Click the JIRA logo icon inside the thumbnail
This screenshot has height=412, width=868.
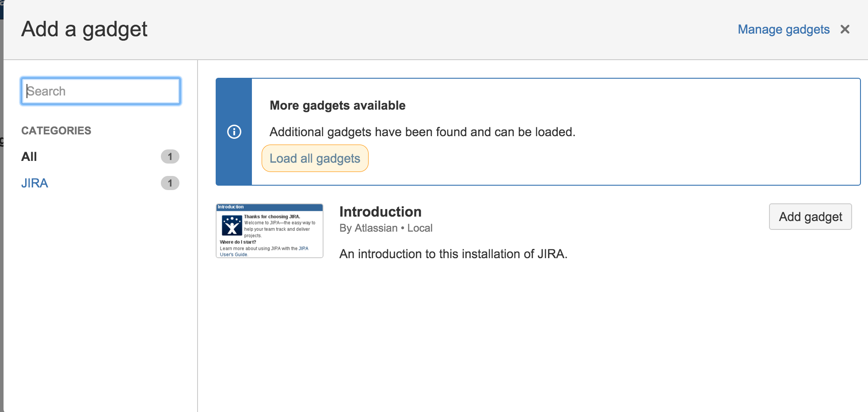pos(232,225)
